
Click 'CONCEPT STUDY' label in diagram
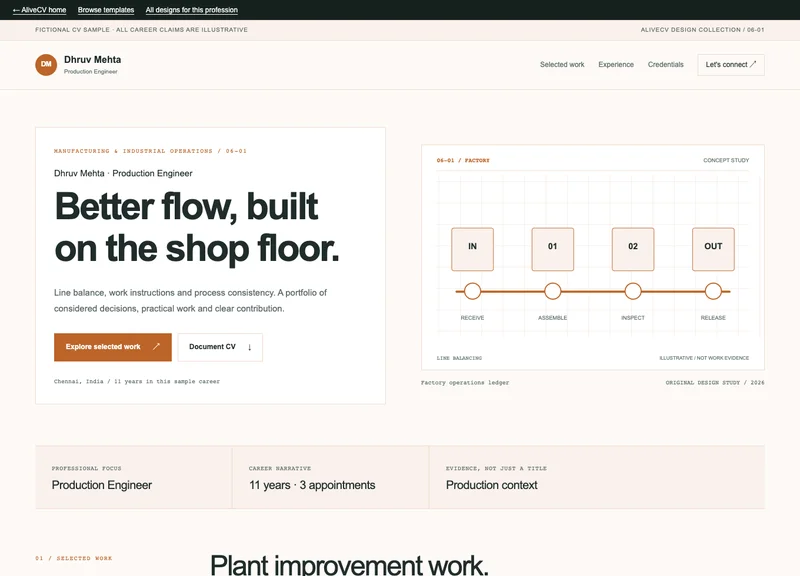pos(726,160)
